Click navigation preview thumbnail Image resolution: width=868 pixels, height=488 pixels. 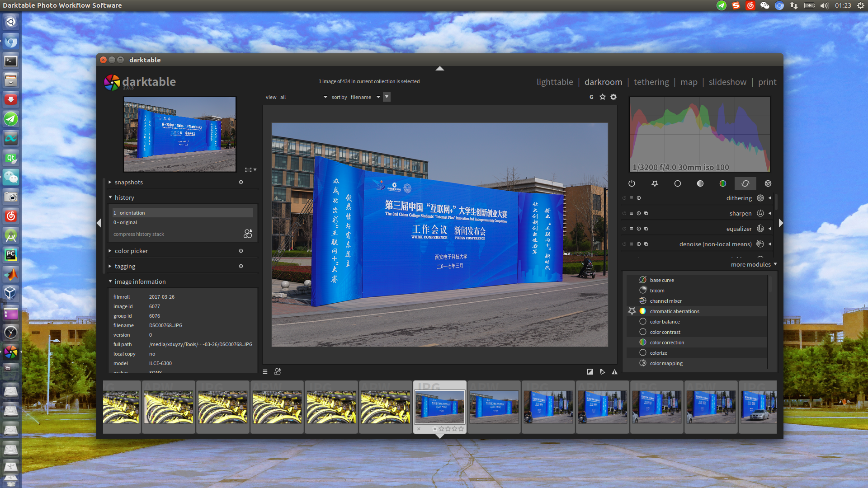pyautogui.click(x=179, y=134)
